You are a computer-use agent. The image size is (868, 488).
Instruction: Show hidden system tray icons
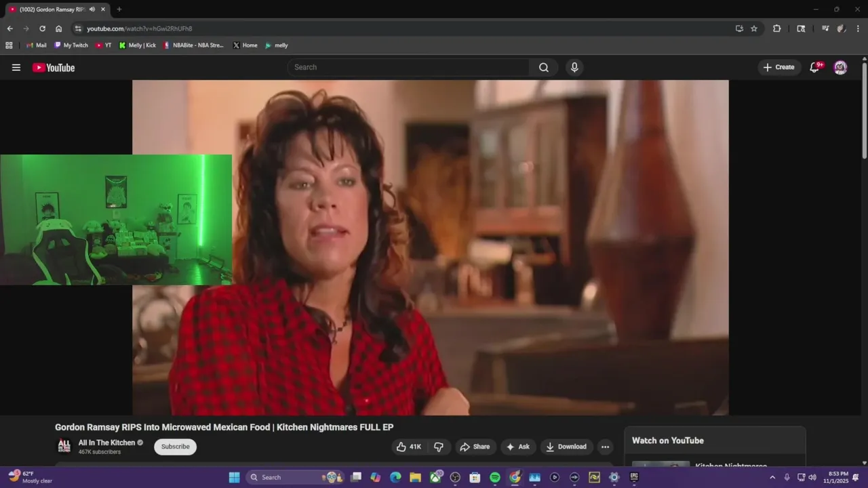[772, 477]
